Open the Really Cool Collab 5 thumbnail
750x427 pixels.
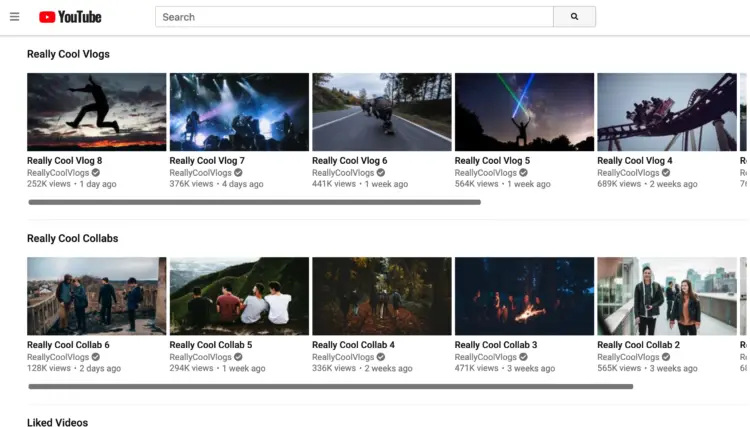pos(239,296)
